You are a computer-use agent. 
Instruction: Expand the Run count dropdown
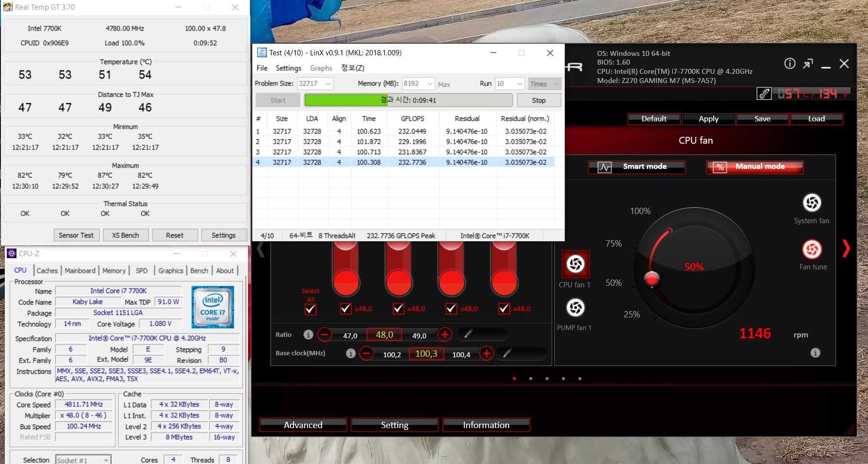pyautogui.click(x=519, y=84)
